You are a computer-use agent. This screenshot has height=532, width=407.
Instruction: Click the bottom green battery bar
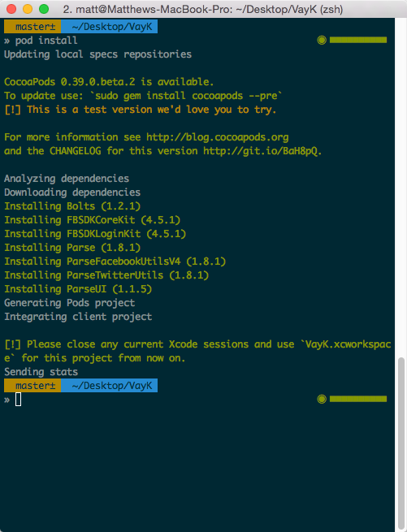(x=358, y=399)
